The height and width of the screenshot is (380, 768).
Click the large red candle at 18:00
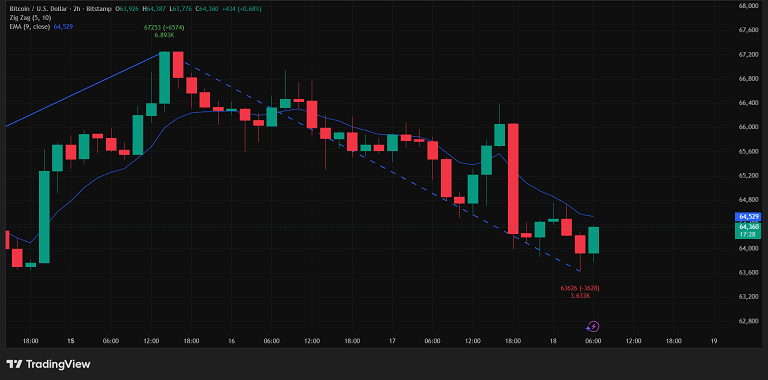point(513,179)
